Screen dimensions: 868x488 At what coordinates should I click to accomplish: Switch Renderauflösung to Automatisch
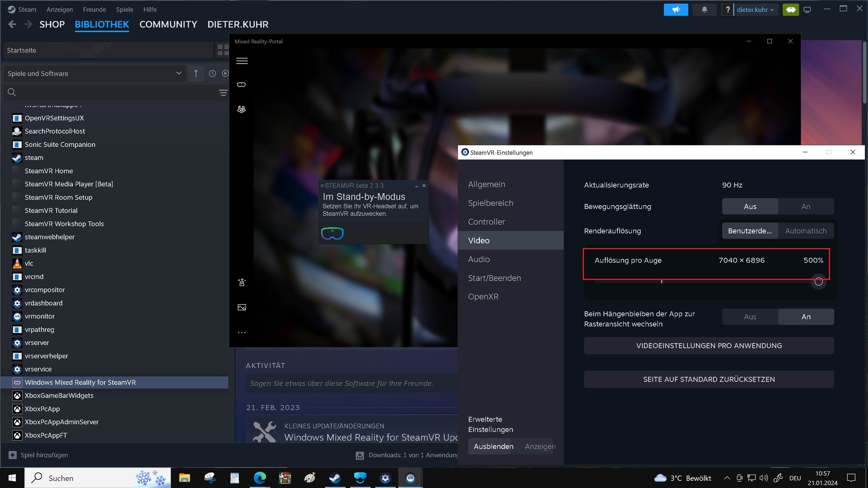[x=806, y=231]
